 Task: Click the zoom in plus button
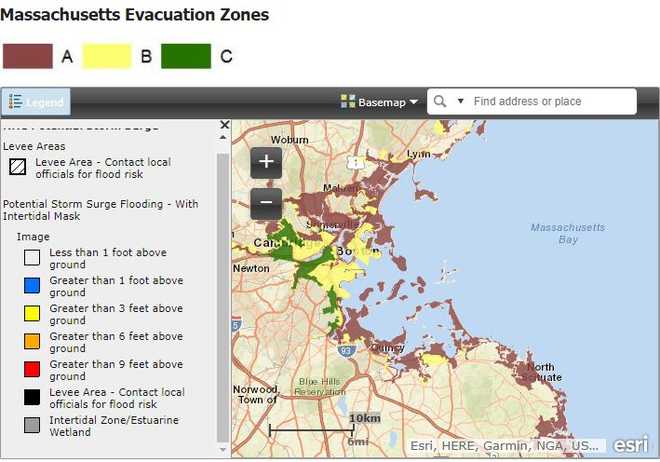266,162
